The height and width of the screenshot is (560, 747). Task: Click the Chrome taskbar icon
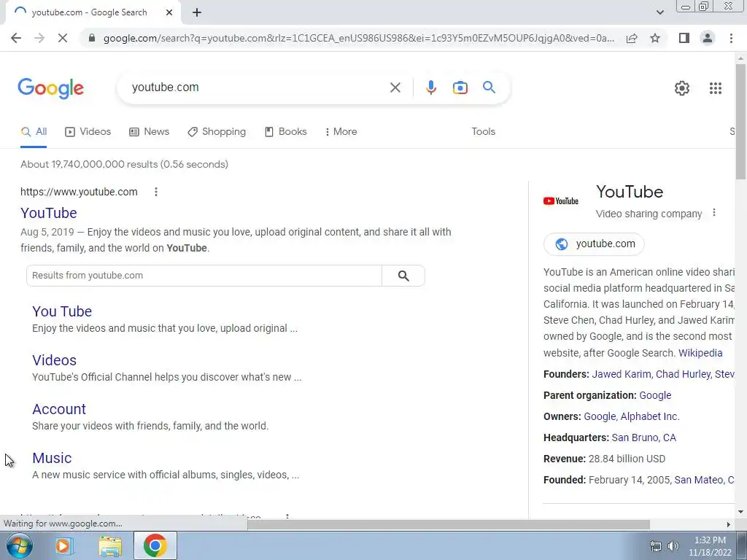[155, 545]
